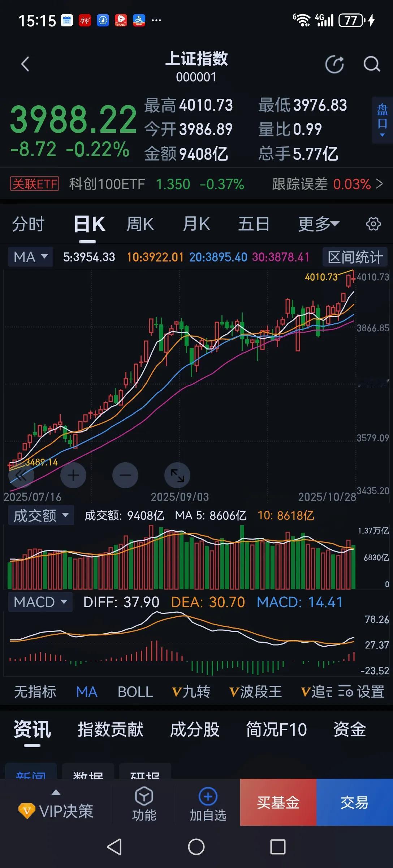Image resolution: width=393 pixels, height=868 pixels.
Task: Open the 成分股 tab
Action: click(195, 729)
